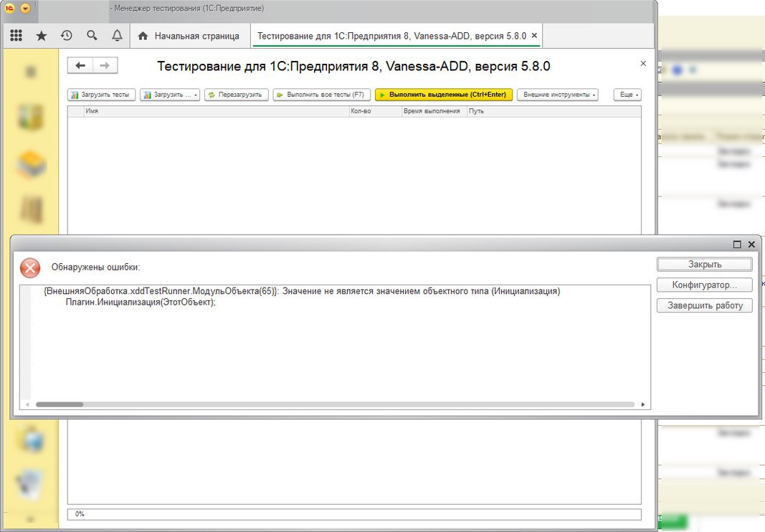Click the error message text line
The image size is (765, 532).
pyautogui.click(x=302, y=291)
